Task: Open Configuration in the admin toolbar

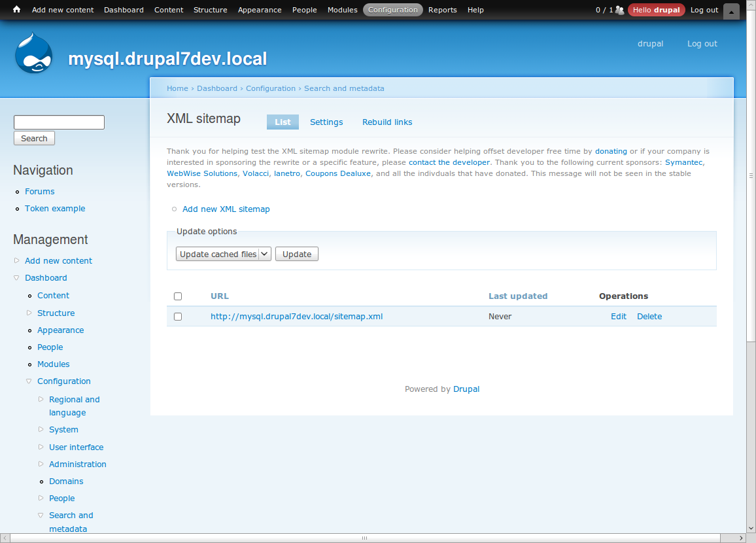Action: (x=393, y=10)
